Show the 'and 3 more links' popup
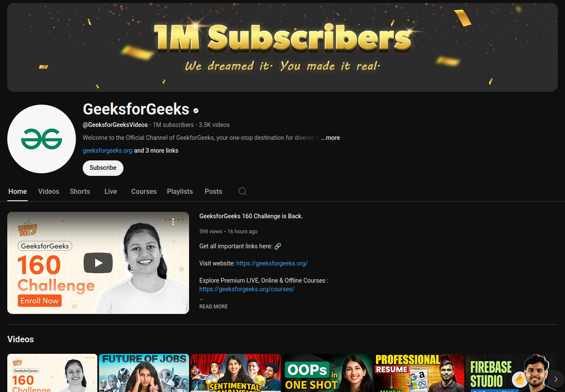This screenshot has width=565, height=392. point(156,151)
